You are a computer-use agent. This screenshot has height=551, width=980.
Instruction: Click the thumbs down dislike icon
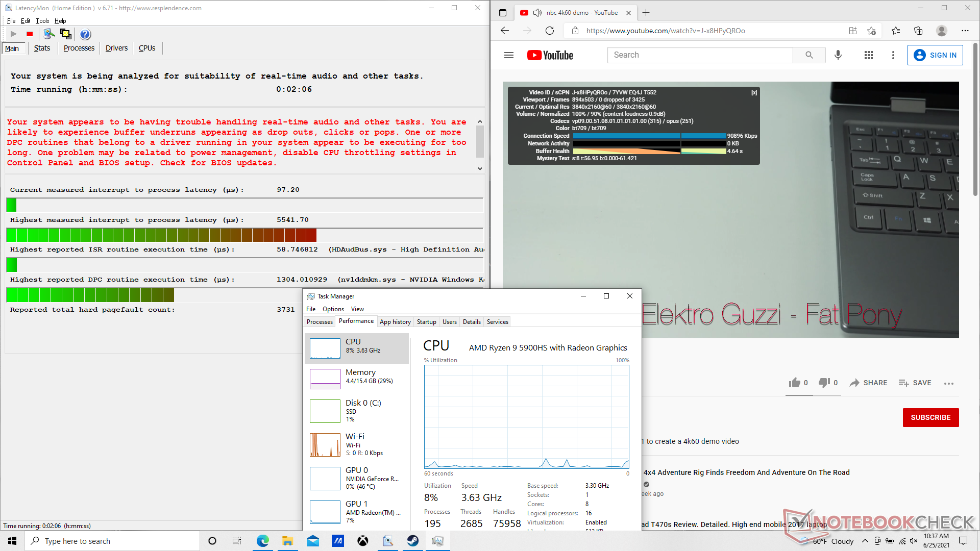pos(824,383)
